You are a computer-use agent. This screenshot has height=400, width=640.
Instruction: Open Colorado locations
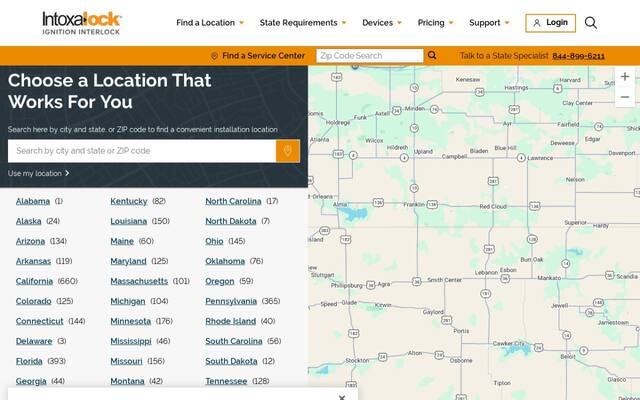pos(33,301)
